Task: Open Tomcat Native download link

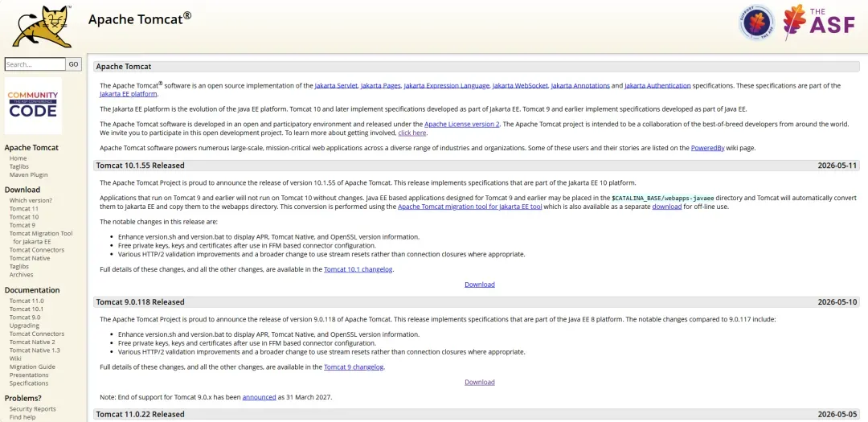Action: (x=30, y=258)
